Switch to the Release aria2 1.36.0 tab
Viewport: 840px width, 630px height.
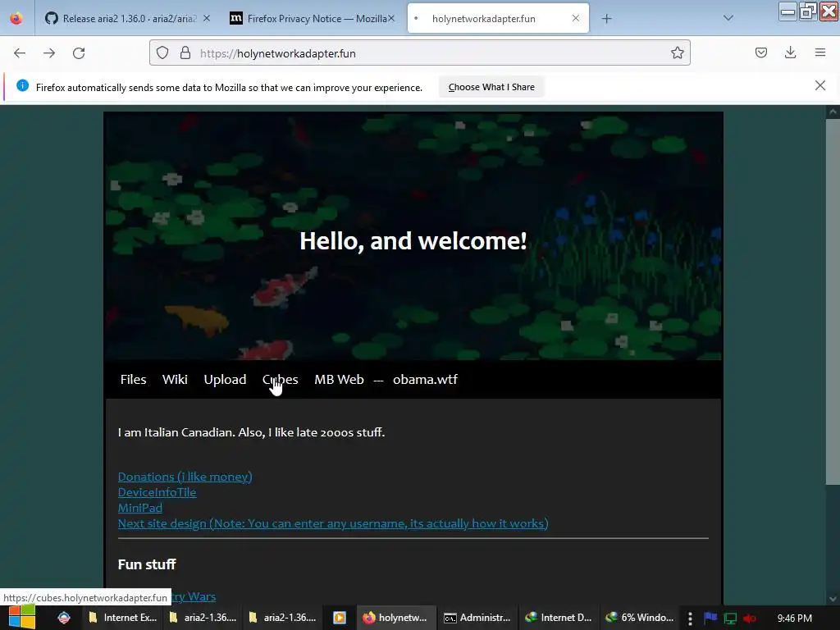tap(127, 19)
